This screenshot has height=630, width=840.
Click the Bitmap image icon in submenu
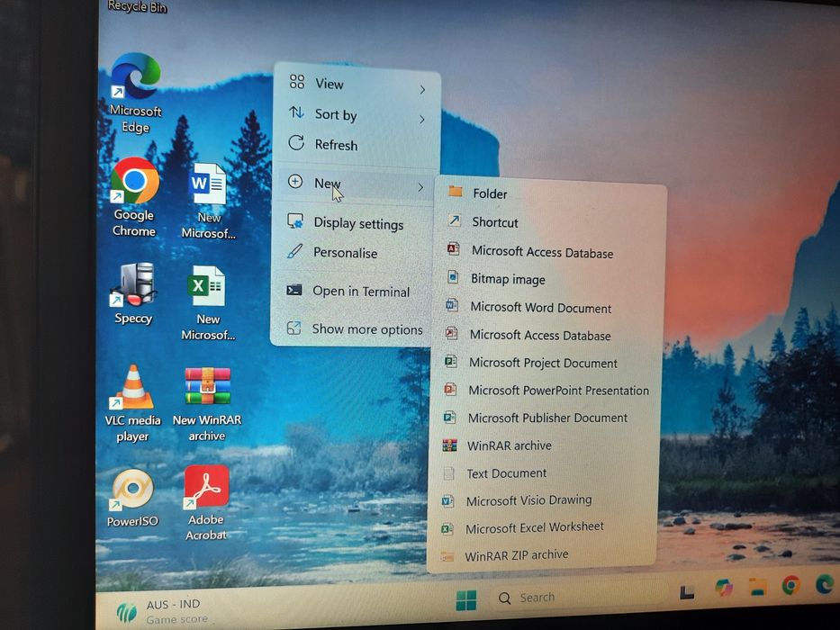pos(453,277)
